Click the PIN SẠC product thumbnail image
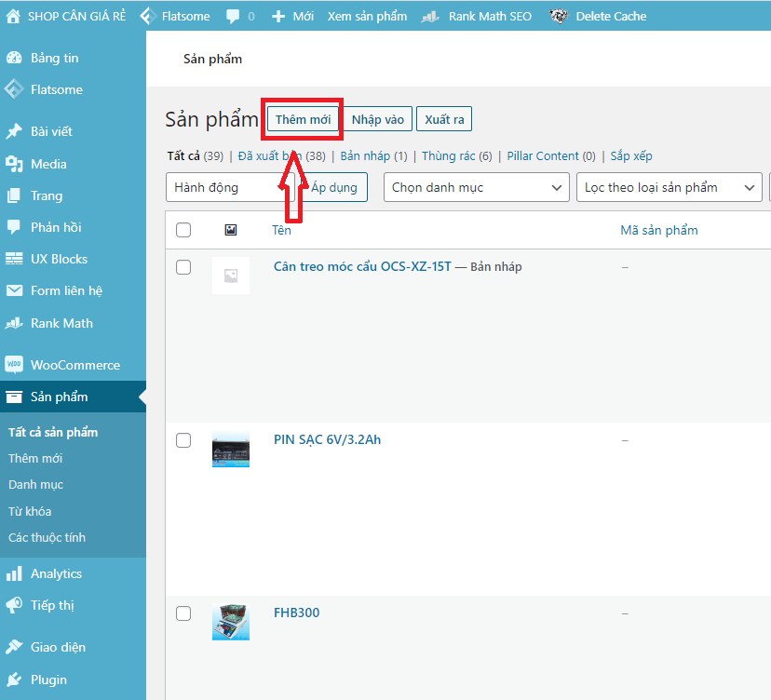This screenshot has height=700, width=771. (231, 449)
